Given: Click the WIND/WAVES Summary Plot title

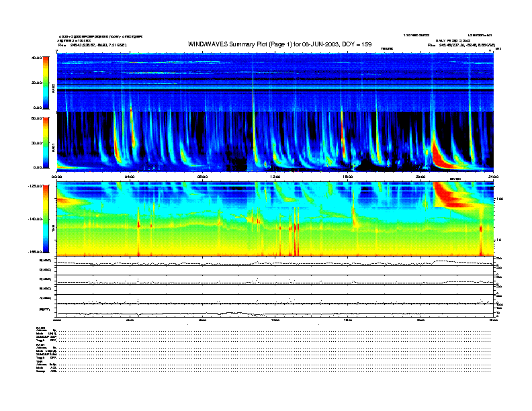Looking at the screenshot, I should [x=279, y=44].
